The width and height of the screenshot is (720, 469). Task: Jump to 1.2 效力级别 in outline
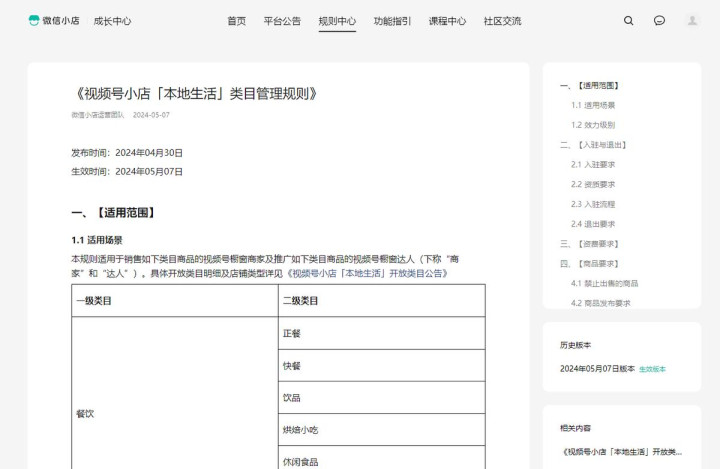click(593, 125)
